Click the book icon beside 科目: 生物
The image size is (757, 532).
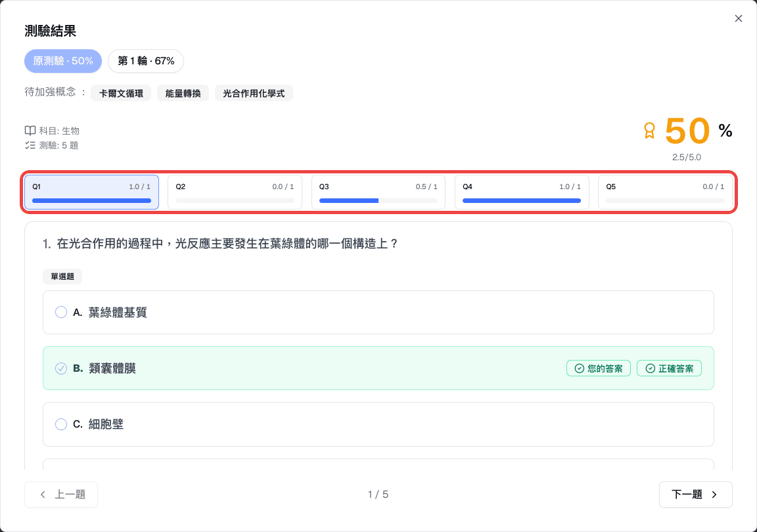click(x=30, y=131)
